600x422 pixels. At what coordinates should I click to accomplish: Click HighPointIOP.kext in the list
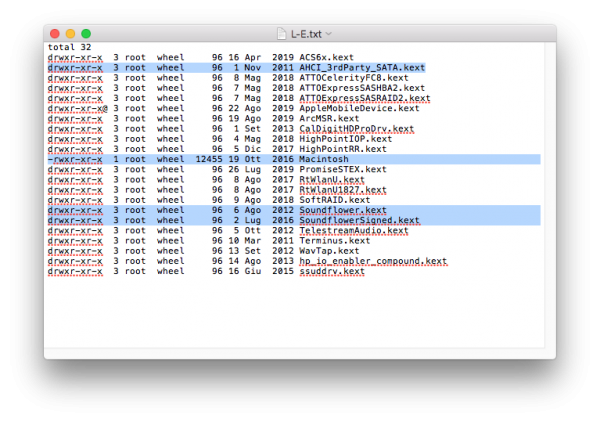coord(346,139)
